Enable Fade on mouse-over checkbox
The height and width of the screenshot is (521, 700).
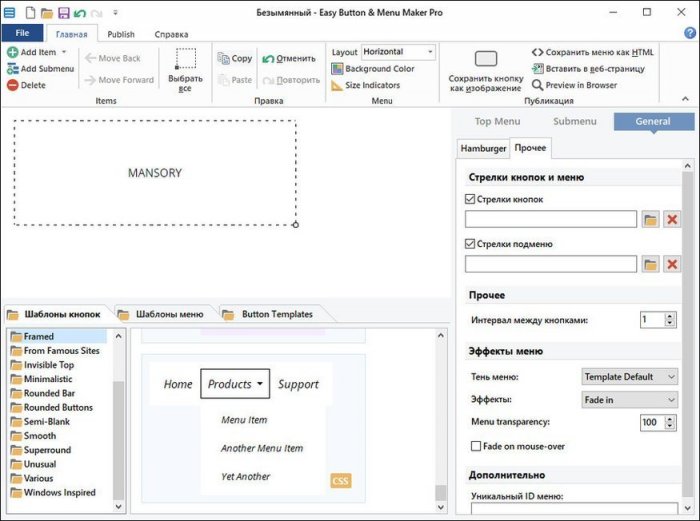point(476,445)
